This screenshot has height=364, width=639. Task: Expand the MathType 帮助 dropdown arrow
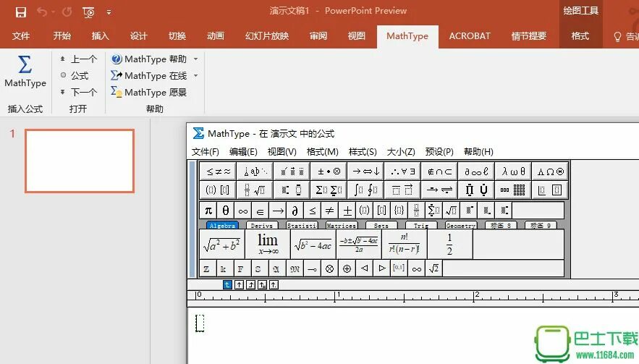tap(195, 59)
